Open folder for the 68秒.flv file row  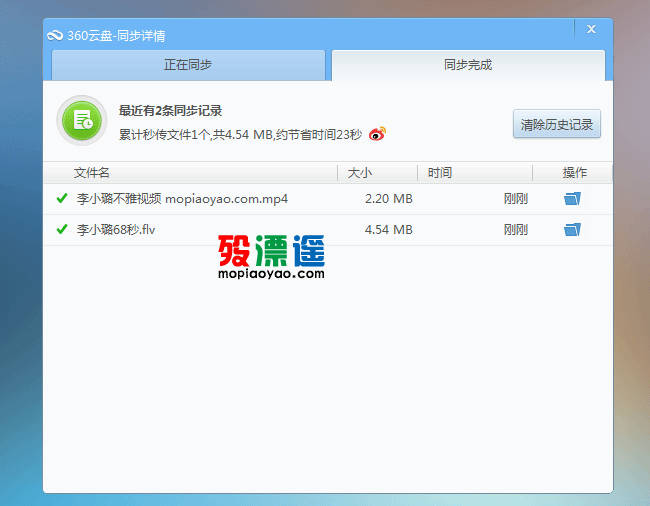572,230
